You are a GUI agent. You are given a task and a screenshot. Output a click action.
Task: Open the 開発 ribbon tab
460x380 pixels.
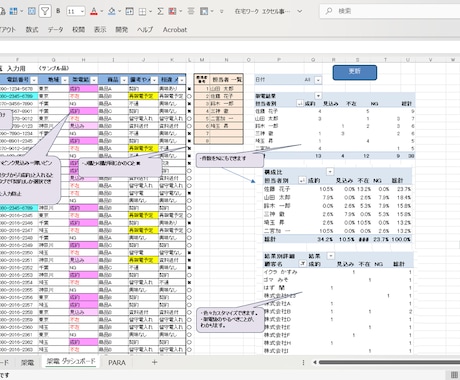tap(122, 30)
